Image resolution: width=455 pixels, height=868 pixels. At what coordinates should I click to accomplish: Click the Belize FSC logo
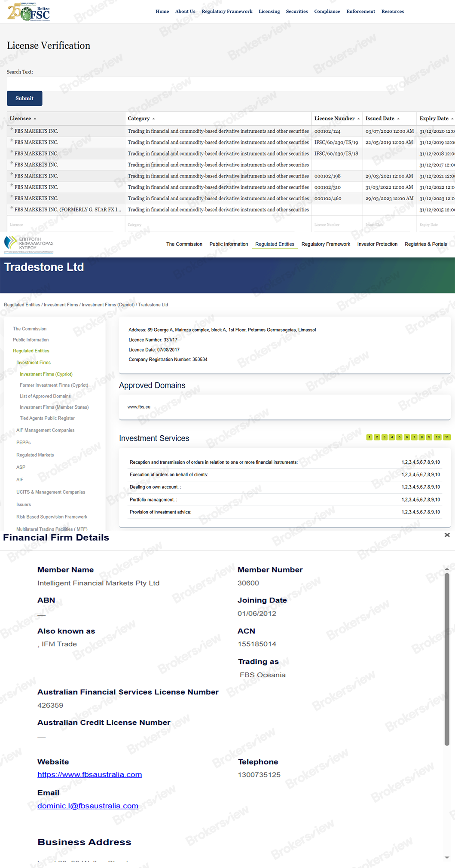29,12
